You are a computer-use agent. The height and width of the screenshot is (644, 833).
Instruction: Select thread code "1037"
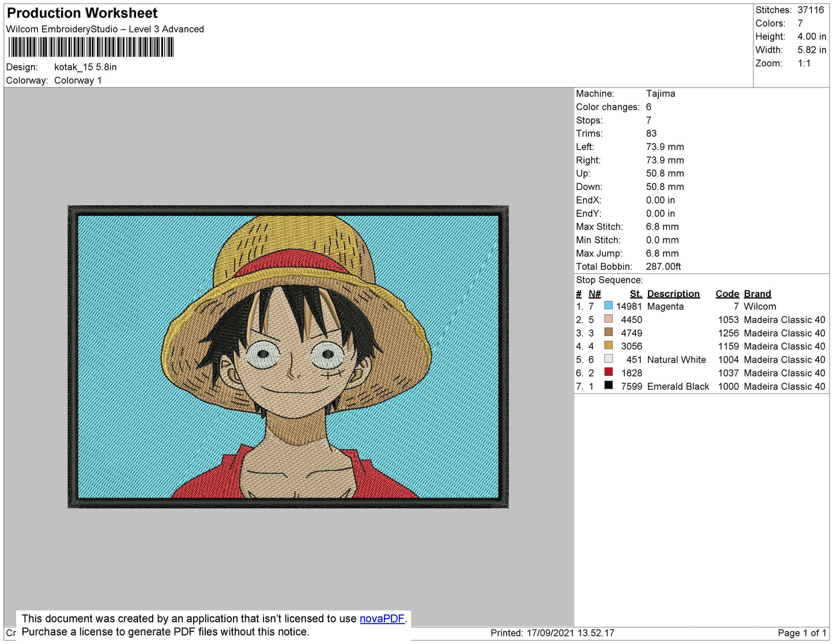point(729,374)
